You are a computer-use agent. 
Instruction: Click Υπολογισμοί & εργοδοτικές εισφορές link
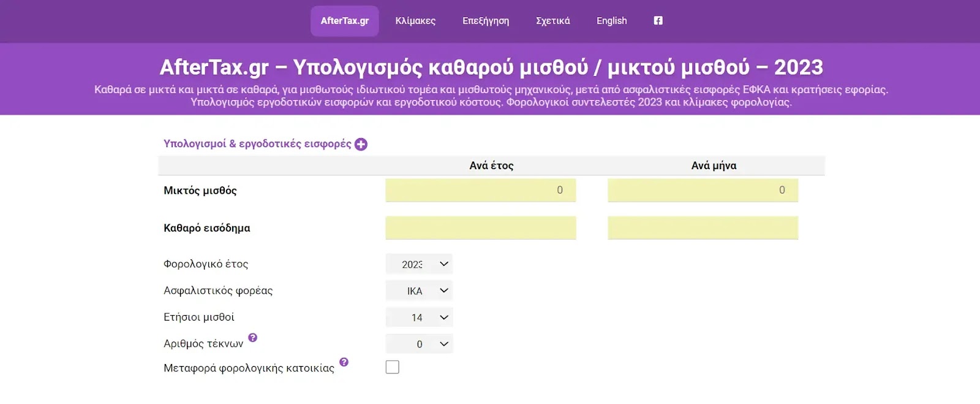pyautogui.click(x=257, y=143)
